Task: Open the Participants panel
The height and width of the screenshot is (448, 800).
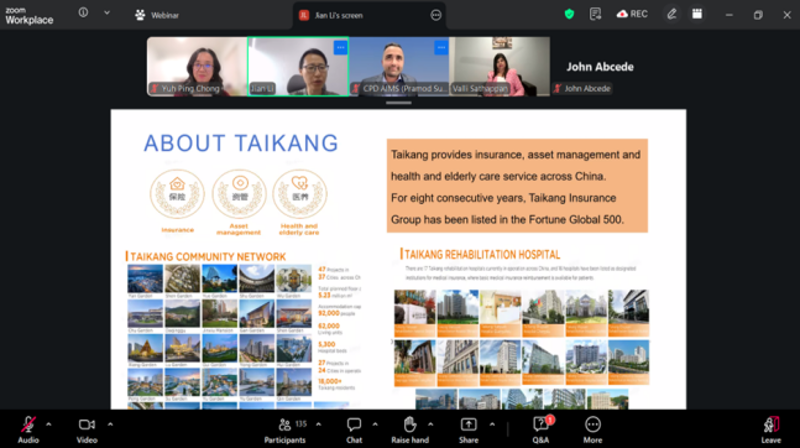Action: click(x=285, y=425)
